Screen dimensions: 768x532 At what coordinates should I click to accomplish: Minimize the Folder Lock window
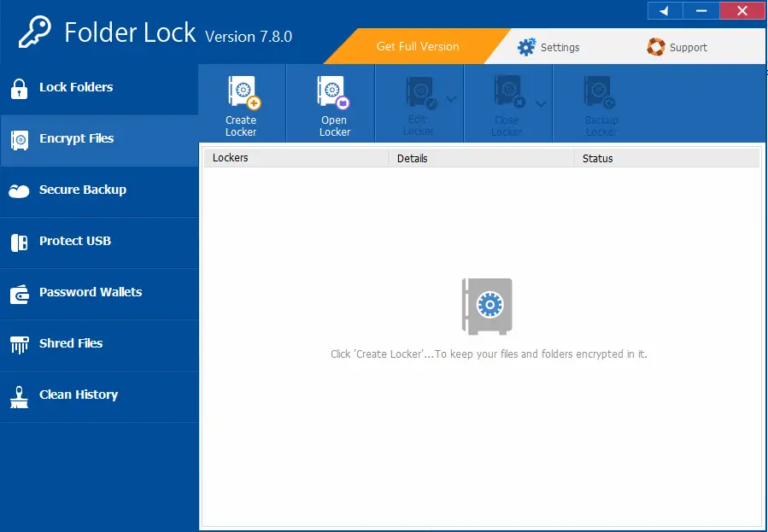[701, 10]
